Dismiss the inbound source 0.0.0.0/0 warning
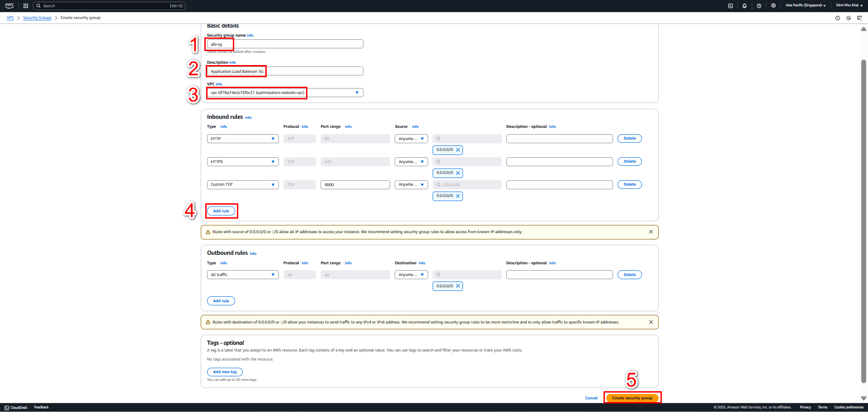This screenshot has width=868, height=412. 651,232
